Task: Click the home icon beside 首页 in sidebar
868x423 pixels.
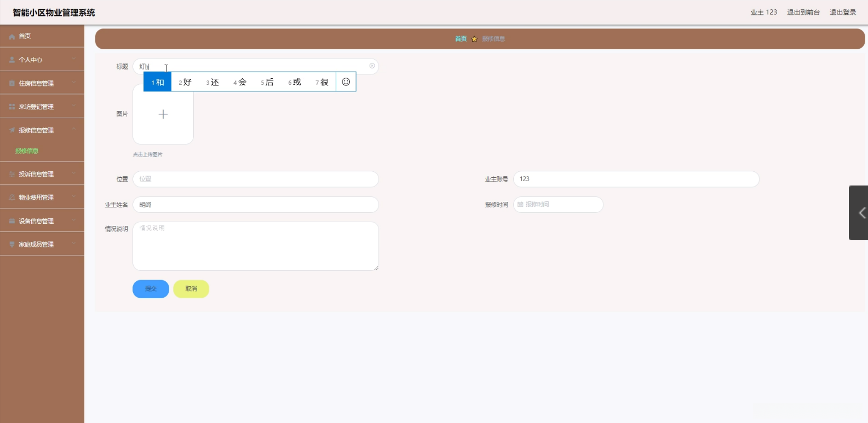Action: (x=12, y=37)
